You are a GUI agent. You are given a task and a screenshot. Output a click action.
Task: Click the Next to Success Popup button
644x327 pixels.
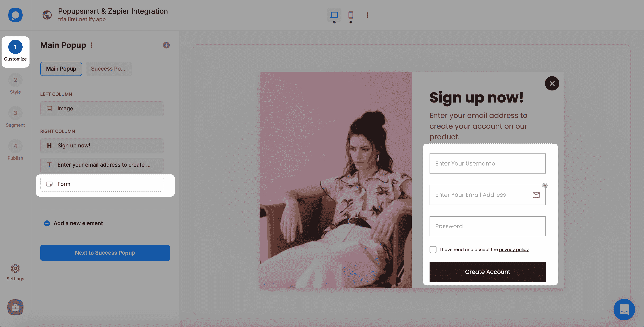pos(105,253)
